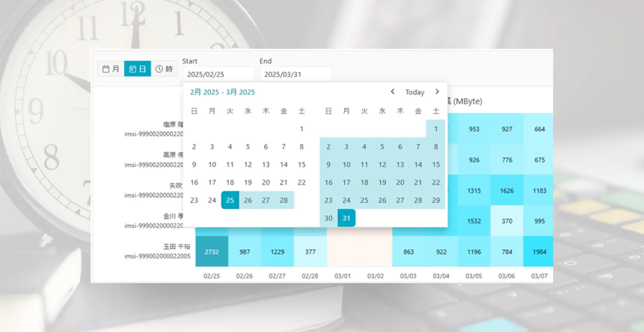Viewport: 644px width, 332px height.
Task: Click the 1984 heatmap cell
Action: point(539,252)
